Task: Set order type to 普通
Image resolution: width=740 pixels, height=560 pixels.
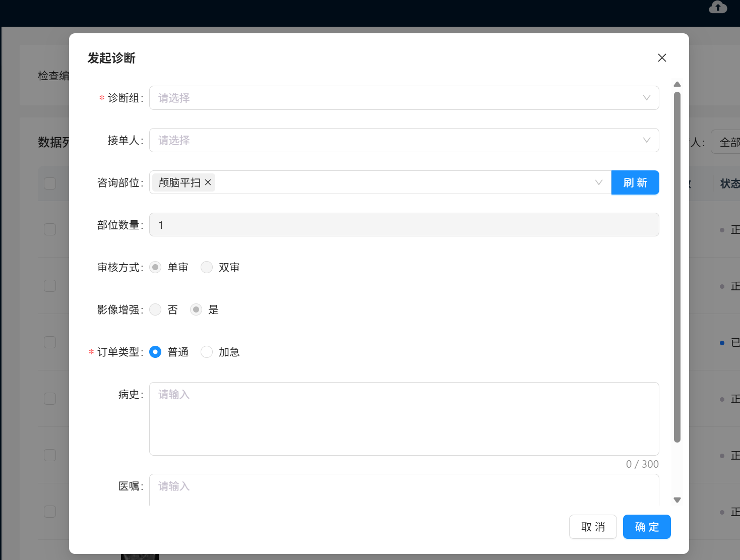Action: (x=156, y=352)
